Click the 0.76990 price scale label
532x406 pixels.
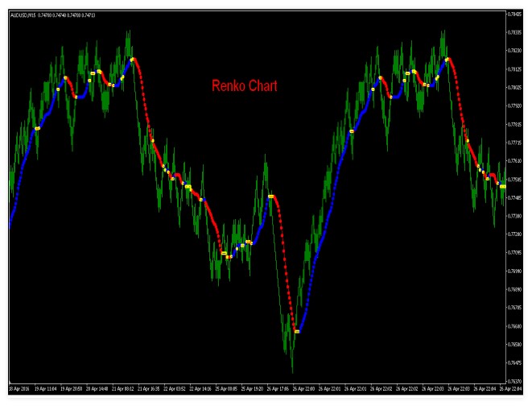[x=515, y=271]
